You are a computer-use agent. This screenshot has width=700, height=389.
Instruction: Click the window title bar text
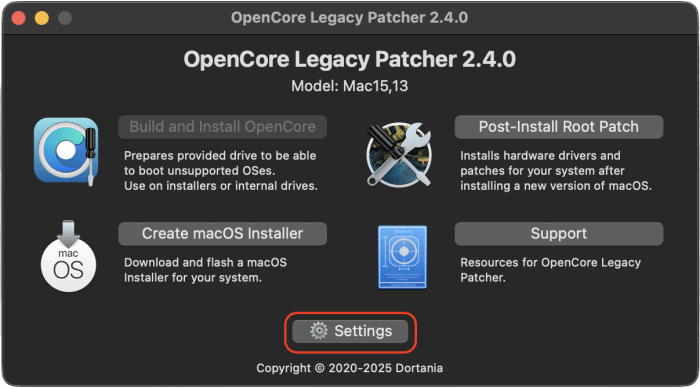350,17
